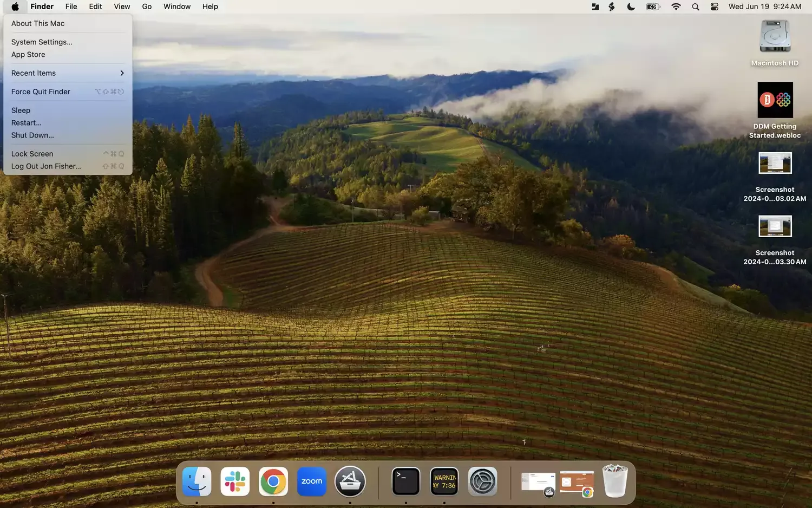The width and height of the screenshot is (812, 508).
Task: Open the Window menu
Action: (176, 6)
